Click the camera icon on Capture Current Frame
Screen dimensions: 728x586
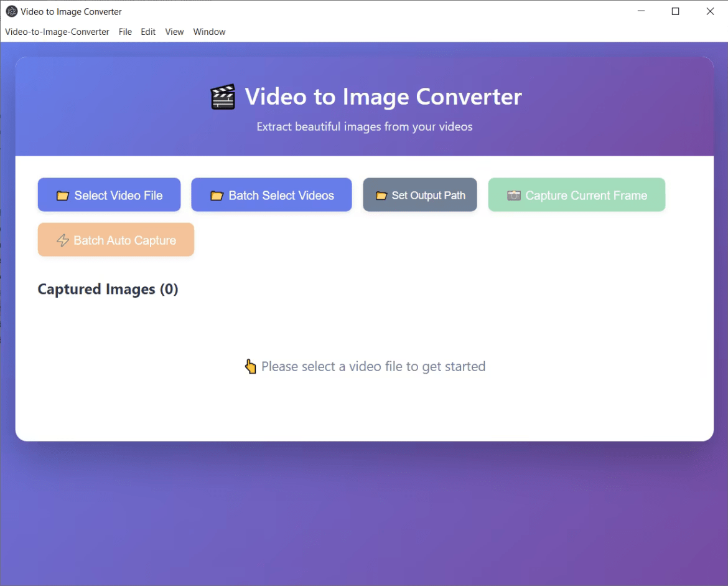(514, 194)
